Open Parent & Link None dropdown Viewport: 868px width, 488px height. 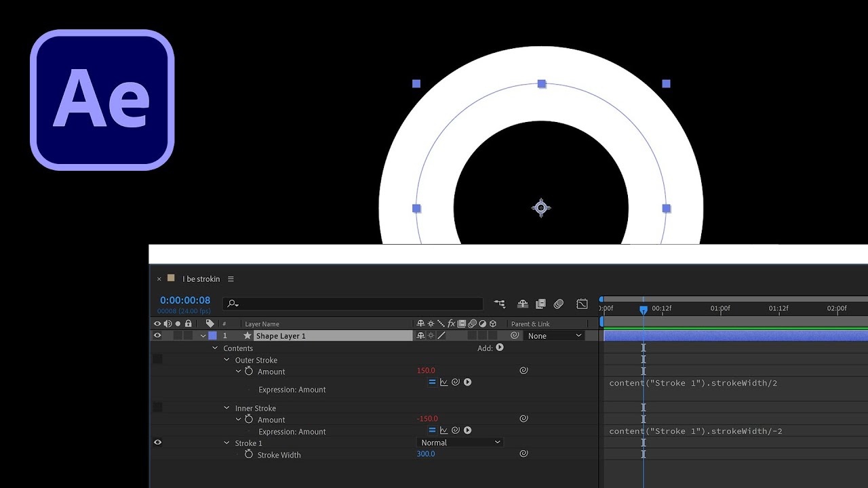pyautogui.click(x=555, y=335)
